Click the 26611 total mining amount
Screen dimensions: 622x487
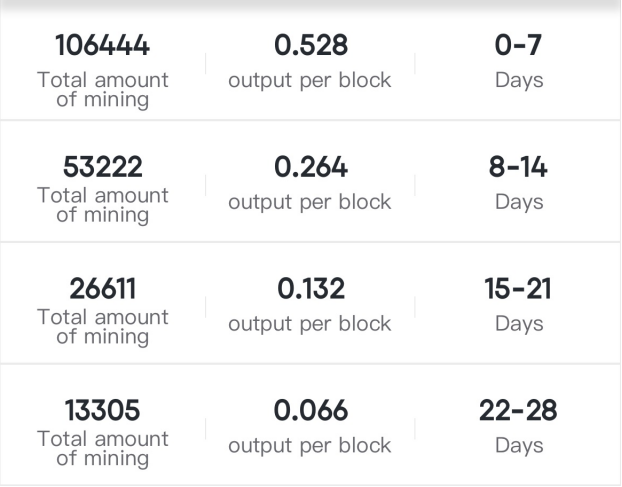point(102,288)
